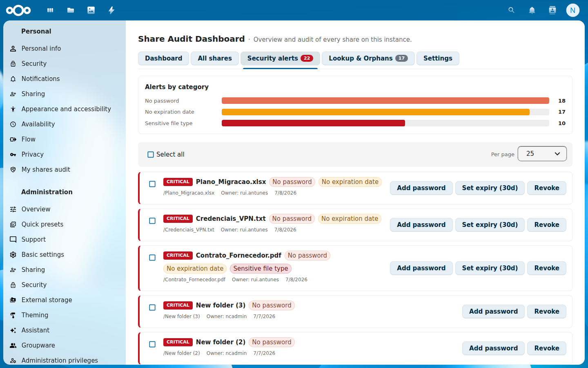Add password to New folder (3)
The height and width of the screenshot is (368, 588).
(493, 312)
